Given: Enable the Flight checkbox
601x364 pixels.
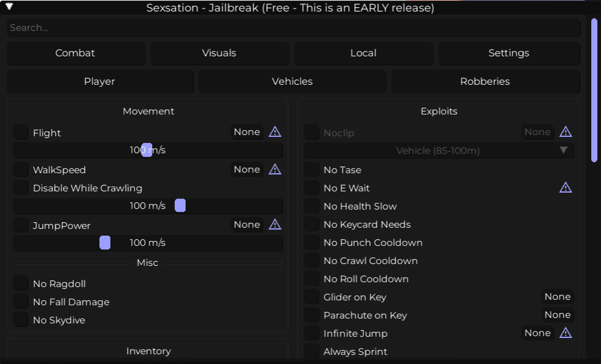Looking at the screenshot, I should [21, 132].
